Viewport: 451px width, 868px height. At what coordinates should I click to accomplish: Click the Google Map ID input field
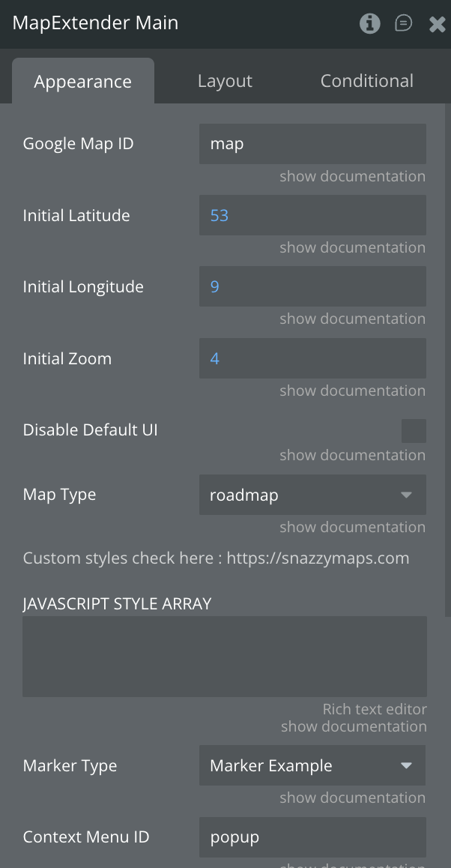pos(312,144)
